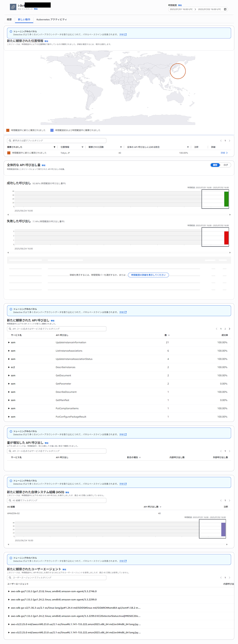Open the 詳細 external link in the ユーザーエージェント training panel
The image size is (238, 644).
123,561
